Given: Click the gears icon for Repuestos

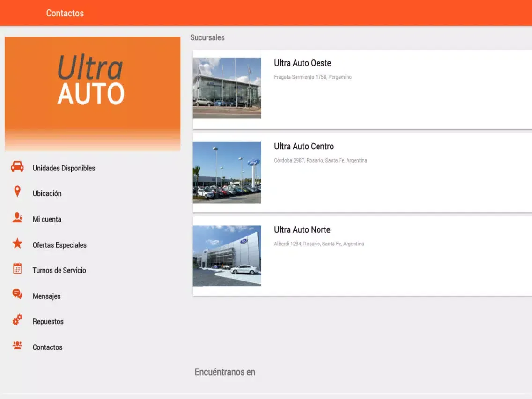Looking at the screenshot, I should pos(17,319).
